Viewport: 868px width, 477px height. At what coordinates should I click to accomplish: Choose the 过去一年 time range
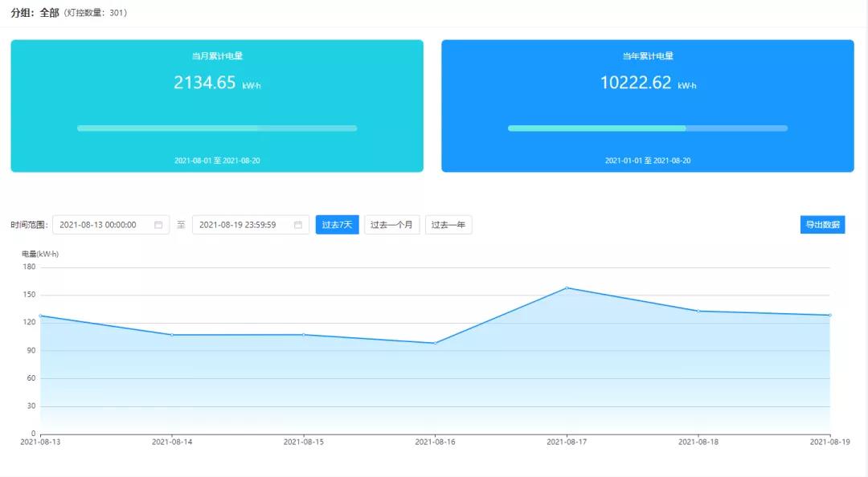point(448,225)
